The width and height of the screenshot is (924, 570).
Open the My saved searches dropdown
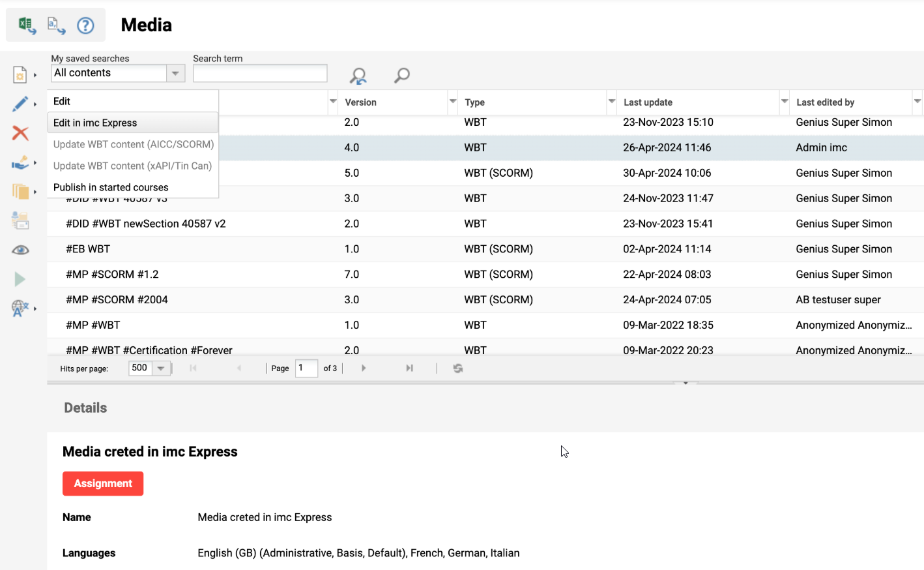pos(174,73)
